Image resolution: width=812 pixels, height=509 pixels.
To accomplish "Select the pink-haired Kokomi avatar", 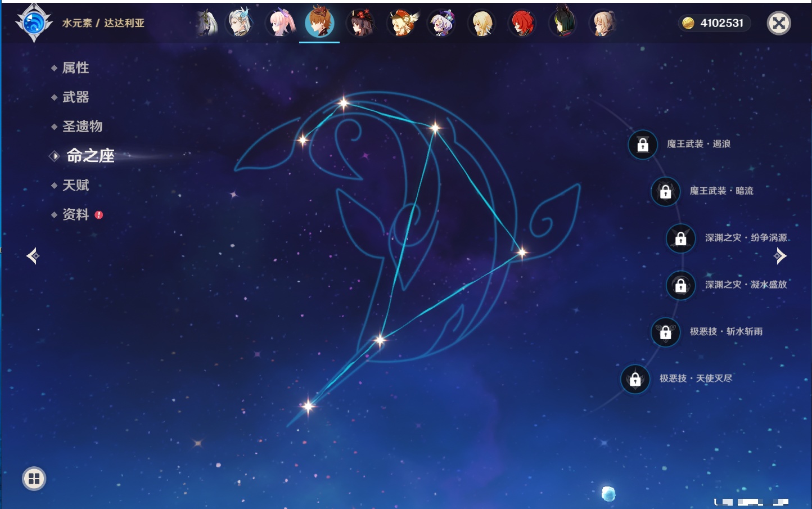I will coord(281,23).
